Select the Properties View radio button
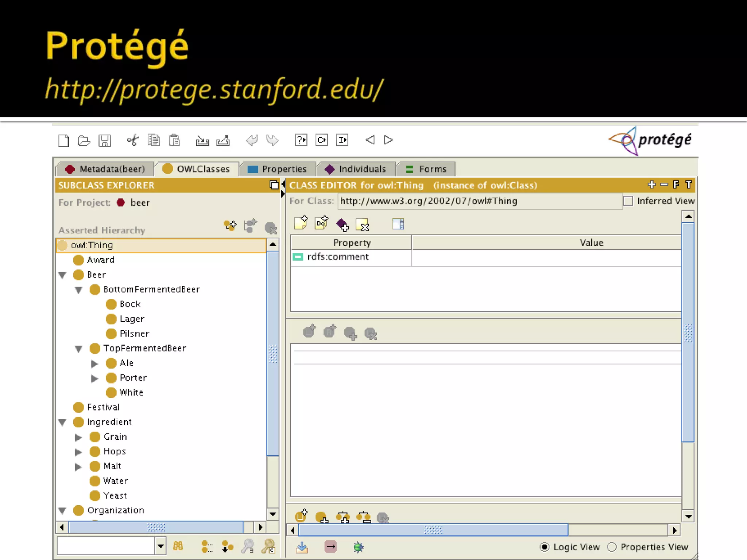747x560 pixels. coord(612,547)
